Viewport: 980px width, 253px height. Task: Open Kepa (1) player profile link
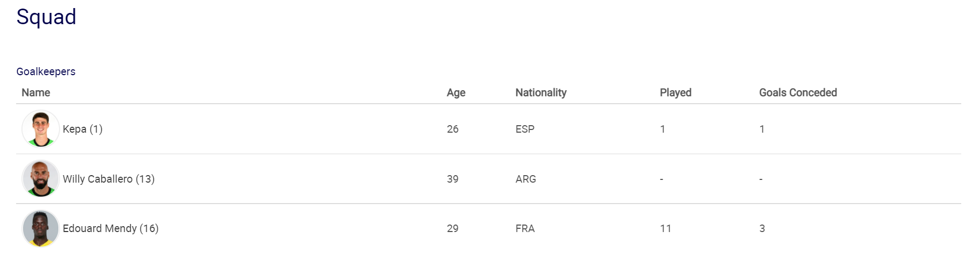[83, 129]
